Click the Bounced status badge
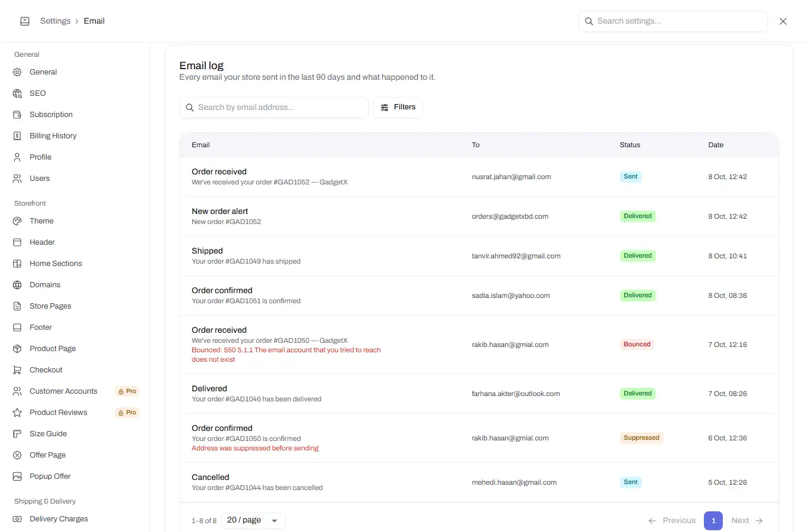808x532 pixels. 637,345
